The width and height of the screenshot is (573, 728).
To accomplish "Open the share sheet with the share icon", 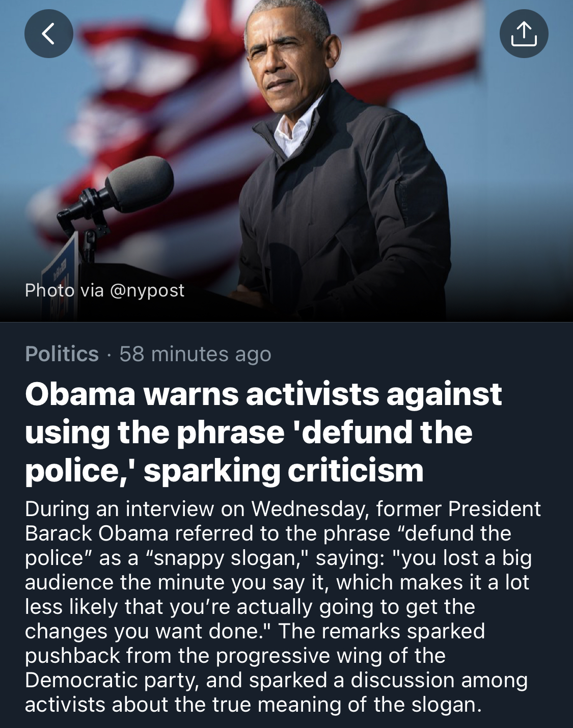I will (x=524, y=34).
